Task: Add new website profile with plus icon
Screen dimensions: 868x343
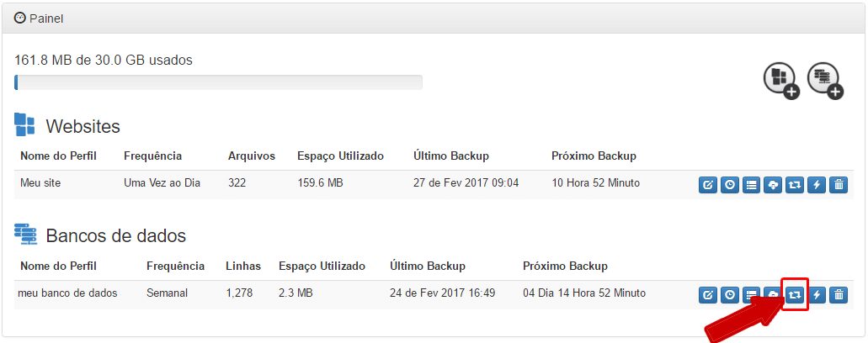Action: coord(781,81)
